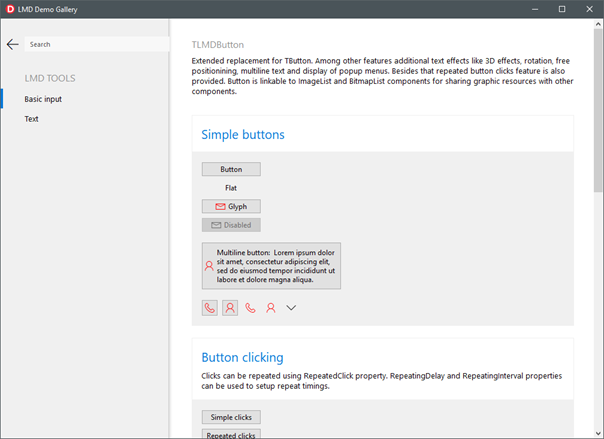Screen dimensions: 604x439
Task: Select Basic input in the sidebar
Action: pos(43,99)
